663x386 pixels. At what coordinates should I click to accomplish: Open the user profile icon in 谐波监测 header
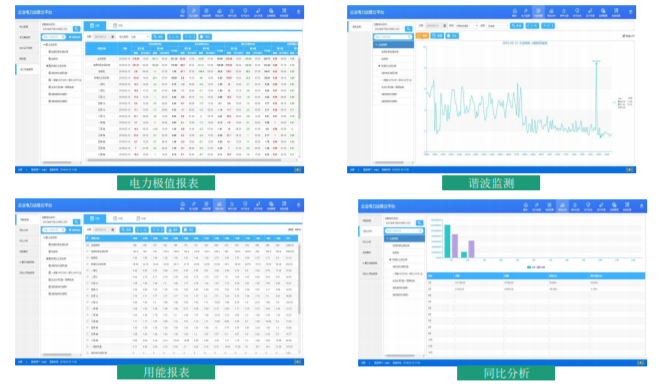pos(630,12)
